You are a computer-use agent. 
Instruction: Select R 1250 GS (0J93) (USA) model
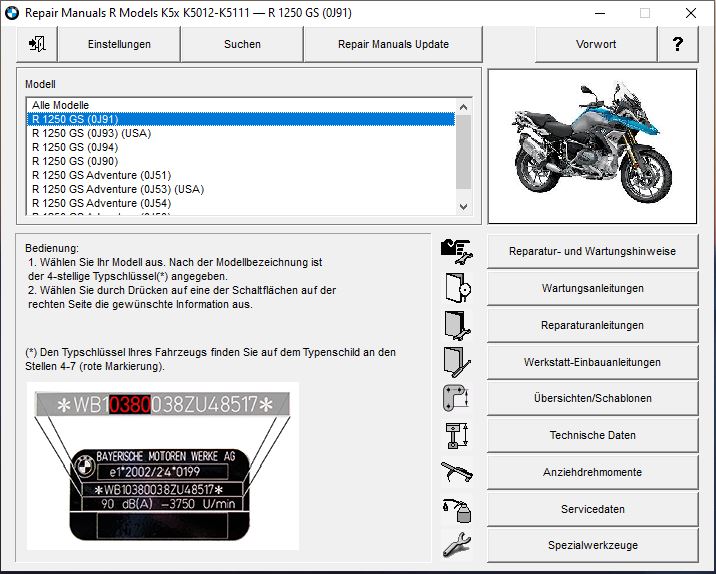coord(91,133)
